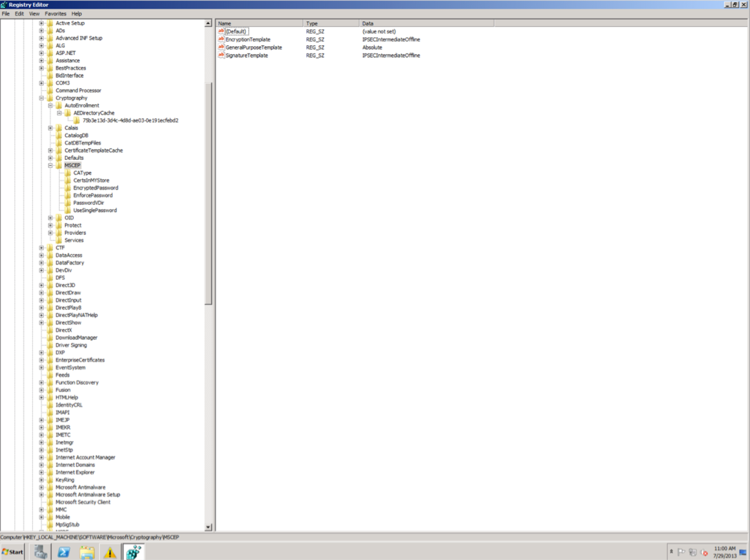Open Windows Explorer folder taskbar icon
This screenshot has width=750, height=560.
[x=87, y=552]
